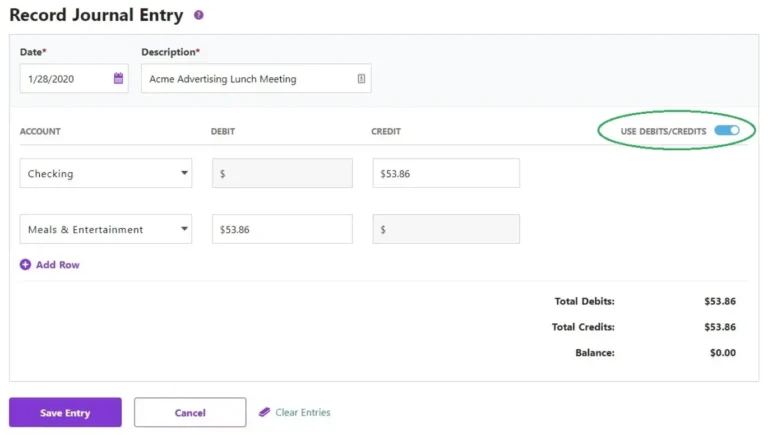Click the Balance amount of $0.00
Viewport: 768px width, 435px height.
[x=722, y=353]
